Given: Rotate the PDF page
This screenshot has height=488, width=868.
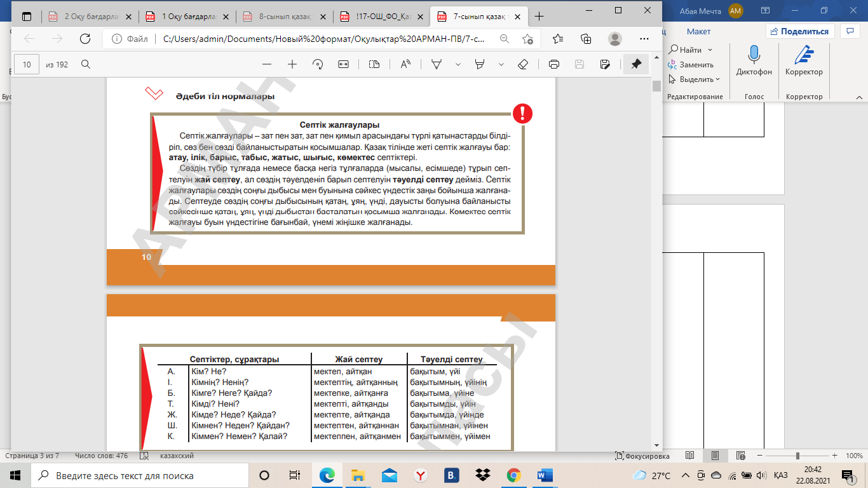Looking at the screenshot, I should pyautogui.click(x=318, y=64).
